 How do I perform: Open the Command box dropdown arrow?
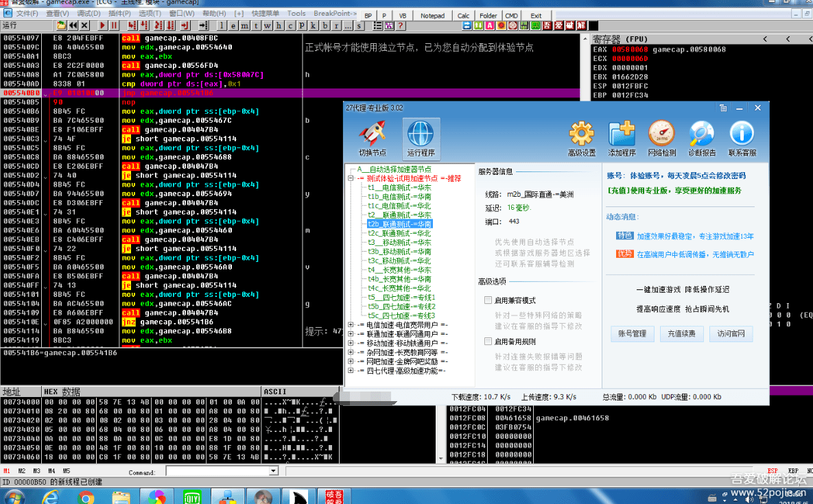coord(273,471)
